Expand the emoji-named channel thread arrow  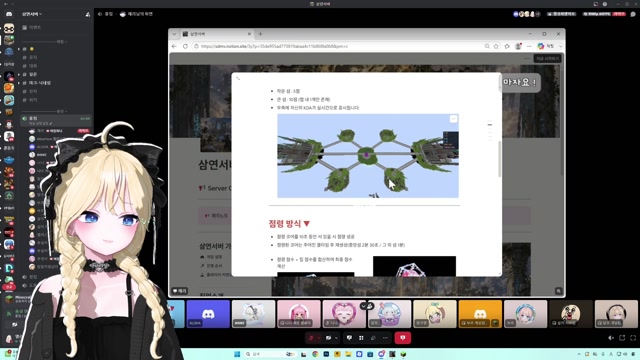pyautogui.click(x=19, y=49)
